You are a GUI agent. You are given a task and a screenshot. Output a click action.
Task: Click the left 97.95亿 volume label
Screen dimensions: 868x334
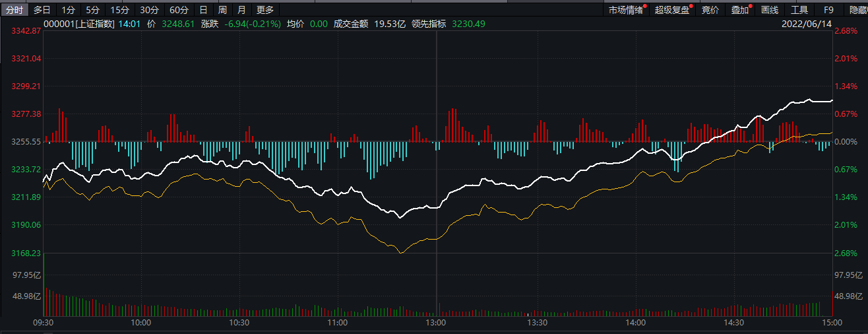28,275
